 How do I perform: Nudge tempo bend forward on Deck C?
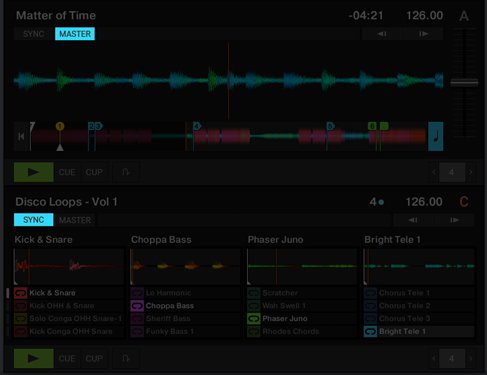pos(454,220)
